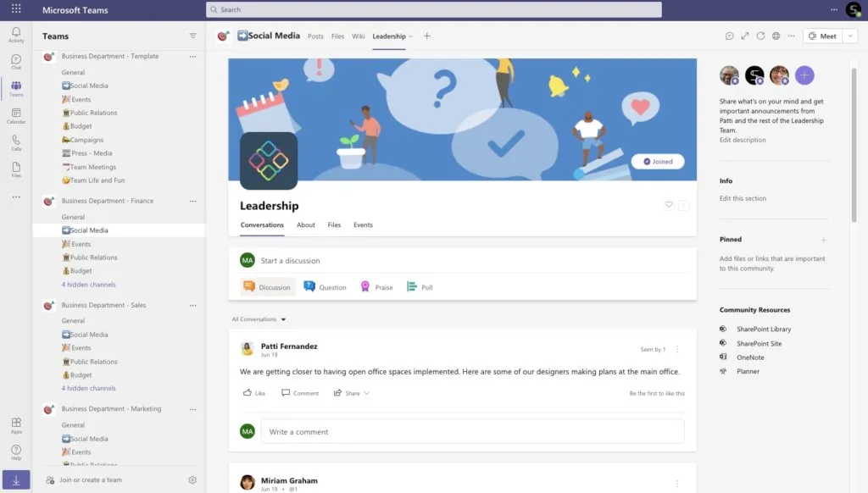Start a Meet now meeting
The height and width of the screenshot is (493, 868).
point(822,36)
